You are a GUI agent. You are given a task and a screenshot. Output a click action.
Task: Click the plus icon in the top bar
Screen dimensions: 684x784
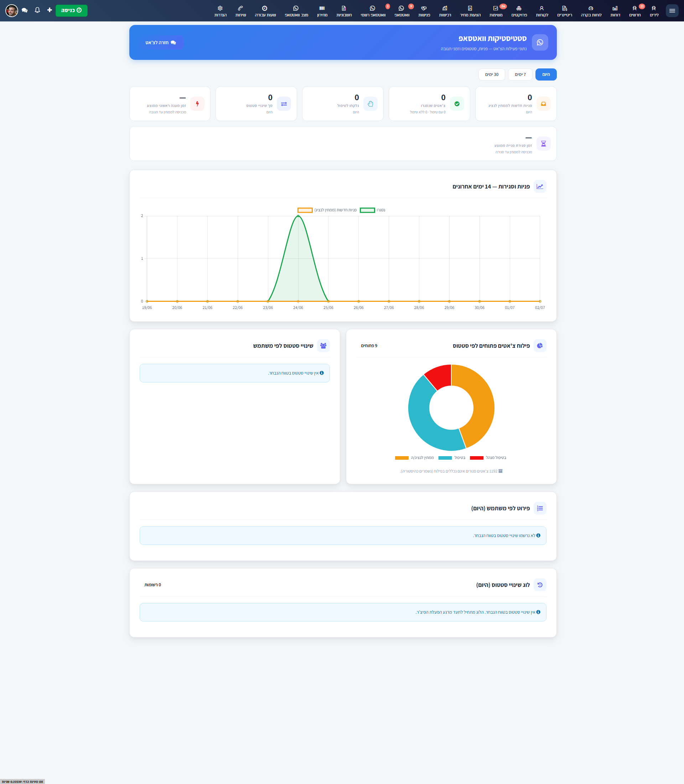[50, 10]
